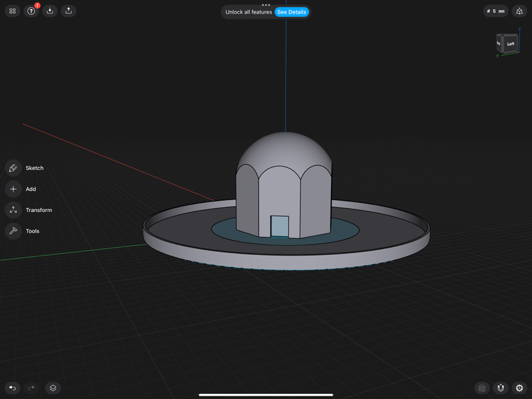Viewport: 532px width, 399px height.
Task: Tap the export share icon
Action: coord(68,11)
